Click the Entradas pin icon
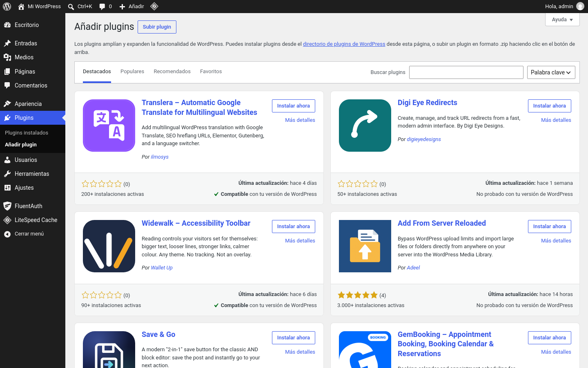The image size is (588, 368). 7,43
